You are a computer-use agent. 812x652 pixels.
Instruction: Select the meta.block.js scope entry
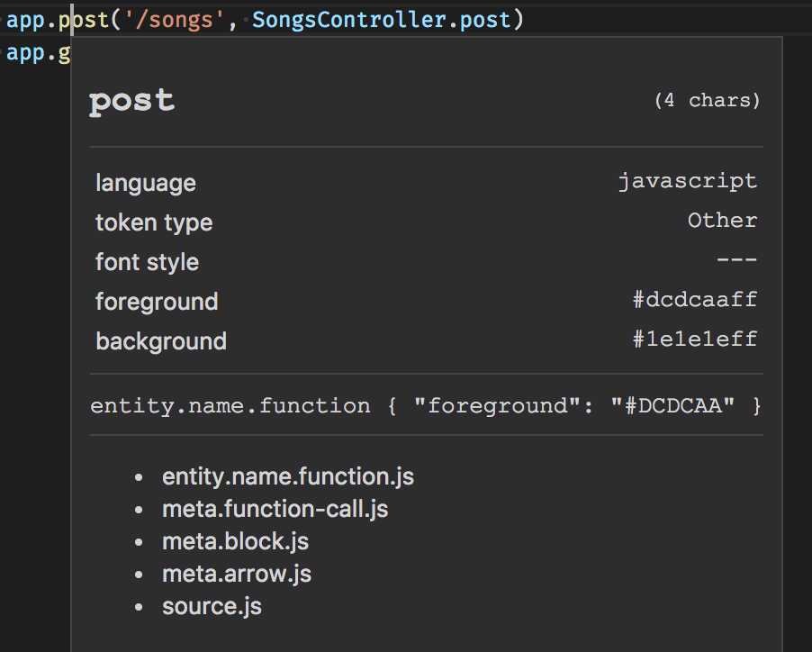click(235, 541)
